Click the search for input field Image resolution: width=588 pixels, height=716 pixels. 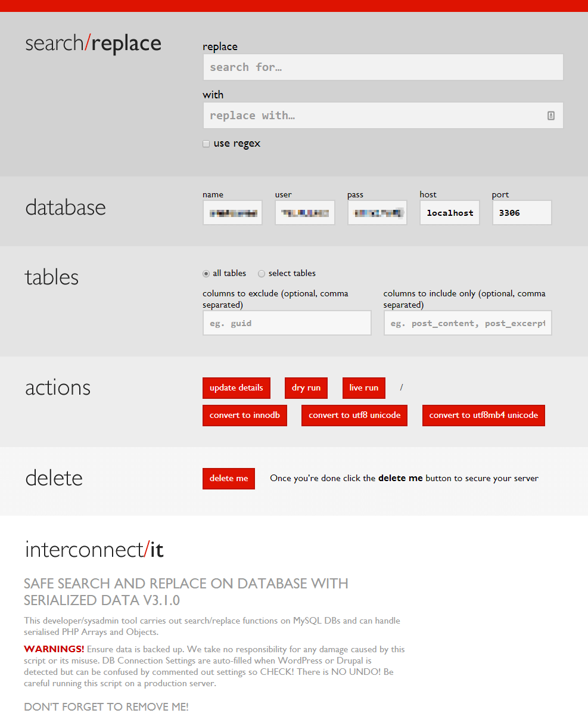(x=382, y=67)
